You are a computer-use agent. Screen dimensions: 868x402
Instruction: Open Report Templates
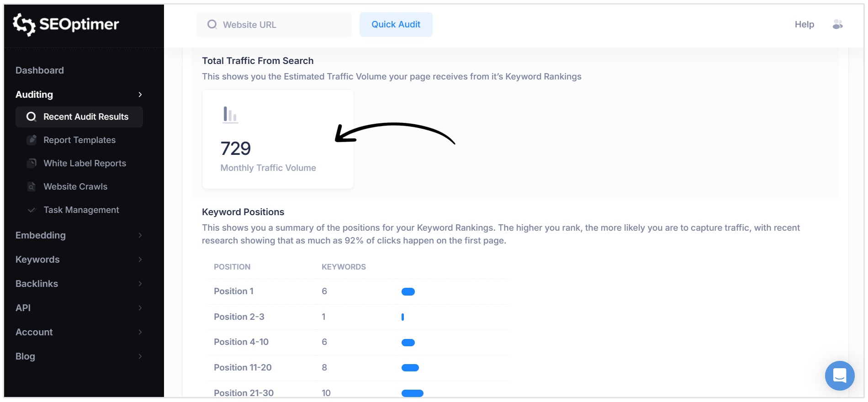tap(79, 140)
